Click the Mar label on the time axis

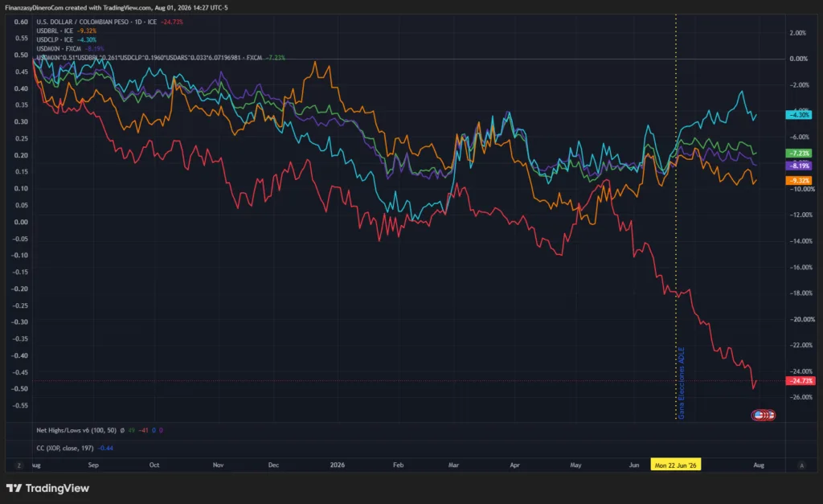point(453,465)
